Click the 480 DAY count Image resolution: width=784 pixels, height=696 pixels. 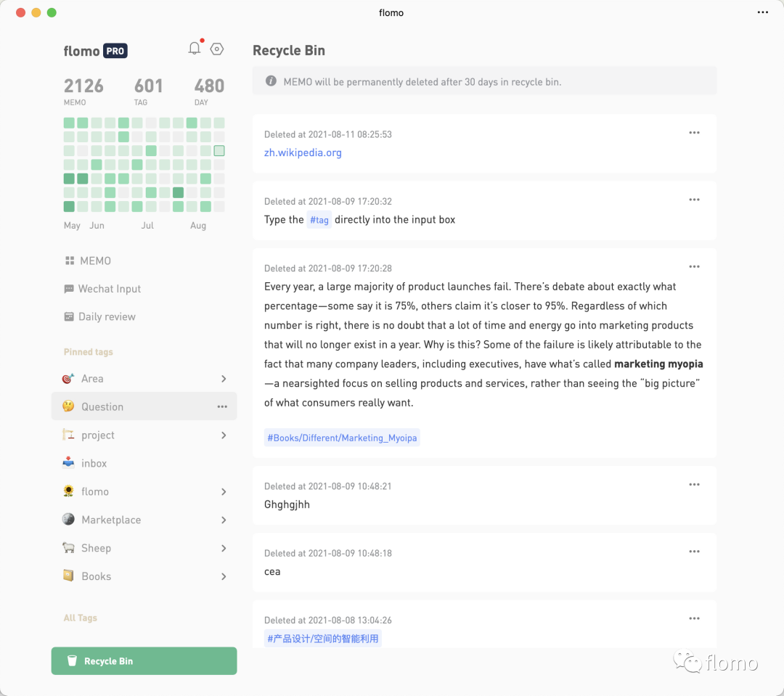pos(209,91)
